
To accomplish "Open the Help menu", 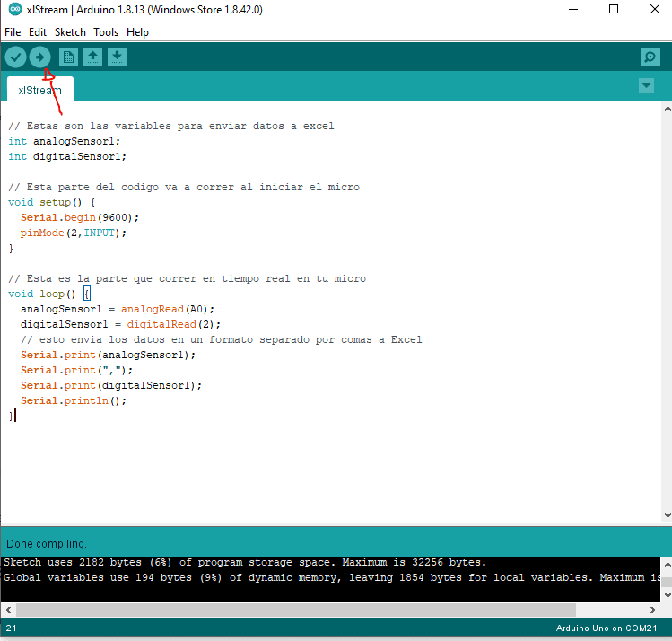I will click(137, 32).
